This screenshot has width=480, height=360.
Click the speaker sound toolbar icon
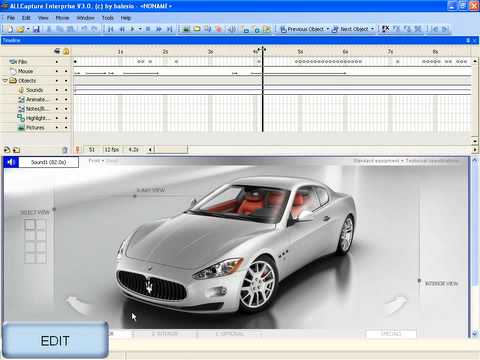coord(231,29)
